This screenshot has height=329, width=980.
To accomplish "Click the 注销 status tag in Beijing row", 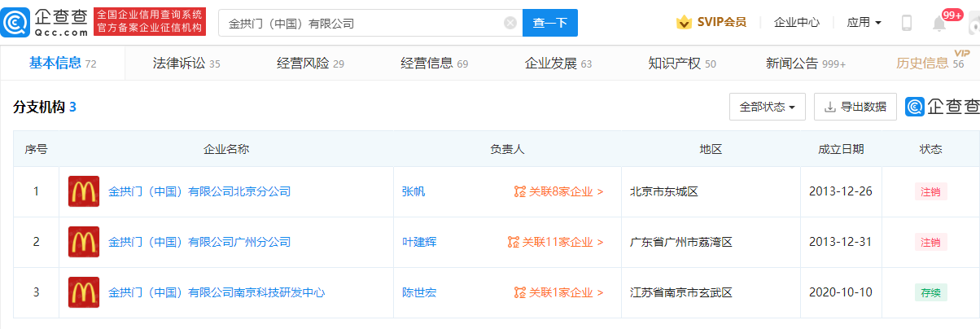I will coord(930,192).
